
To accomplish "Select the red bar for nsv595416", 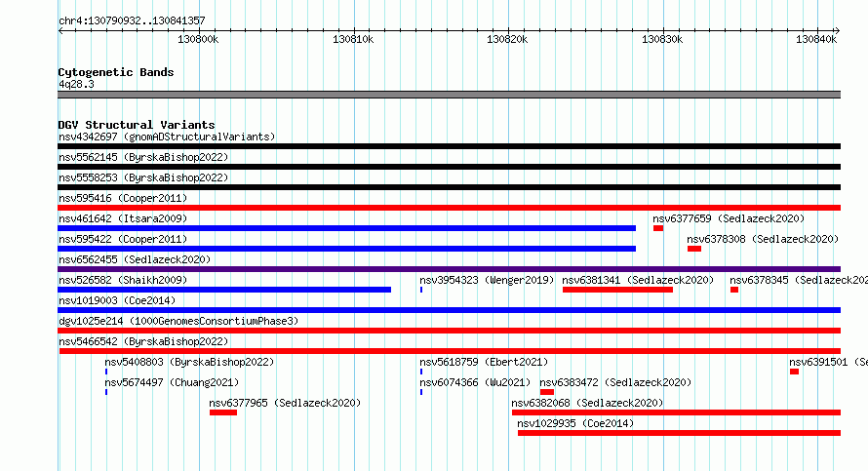I will pos(449,208).
